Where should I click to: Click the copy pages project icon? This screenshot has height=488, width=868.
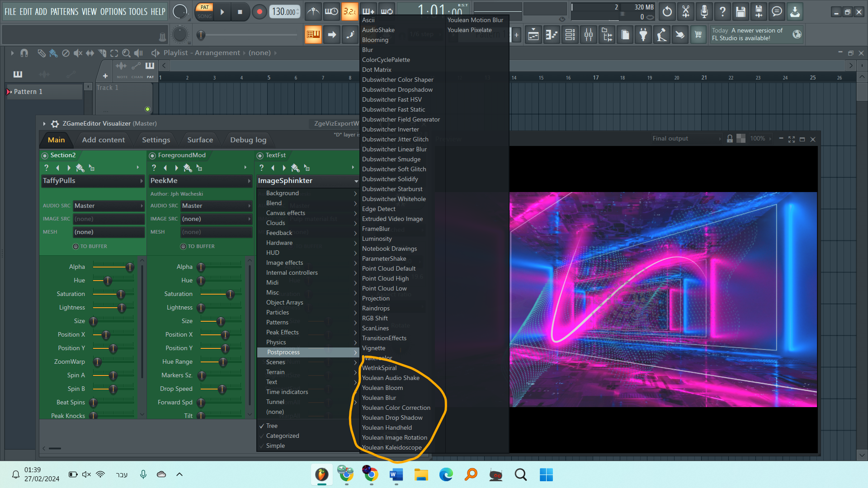tap(625, 35)
